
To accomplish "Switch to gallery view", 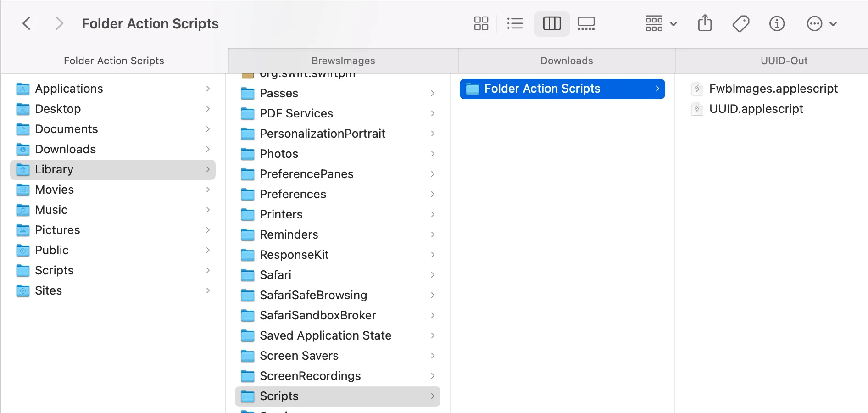I will point(586,23).
